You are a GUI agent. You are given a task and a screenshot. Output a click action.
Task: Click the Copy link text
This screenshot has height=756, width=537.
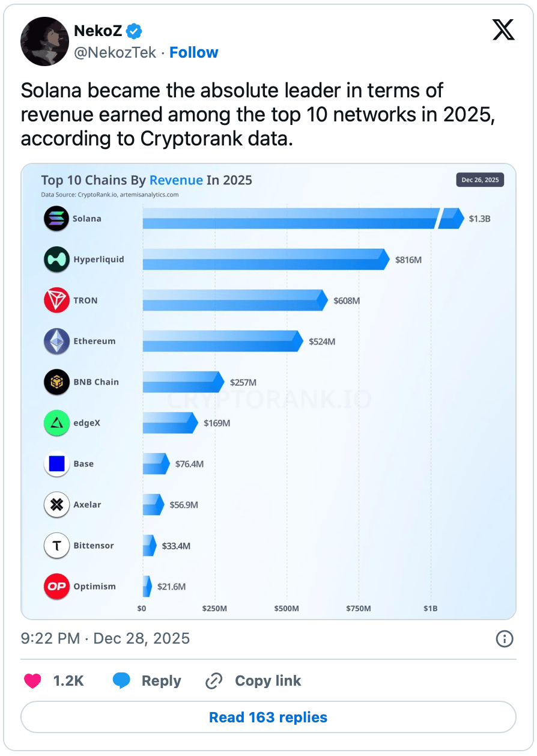click(268, 681)
